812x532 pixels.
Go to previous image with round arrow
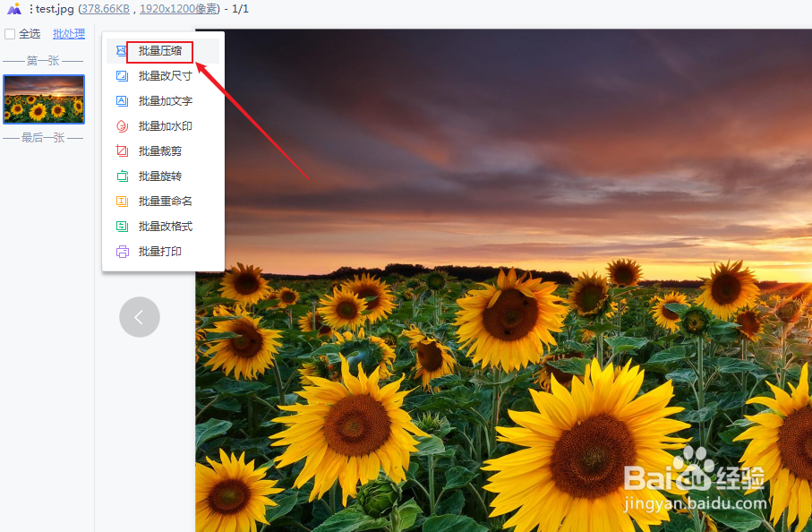[140, 317]
